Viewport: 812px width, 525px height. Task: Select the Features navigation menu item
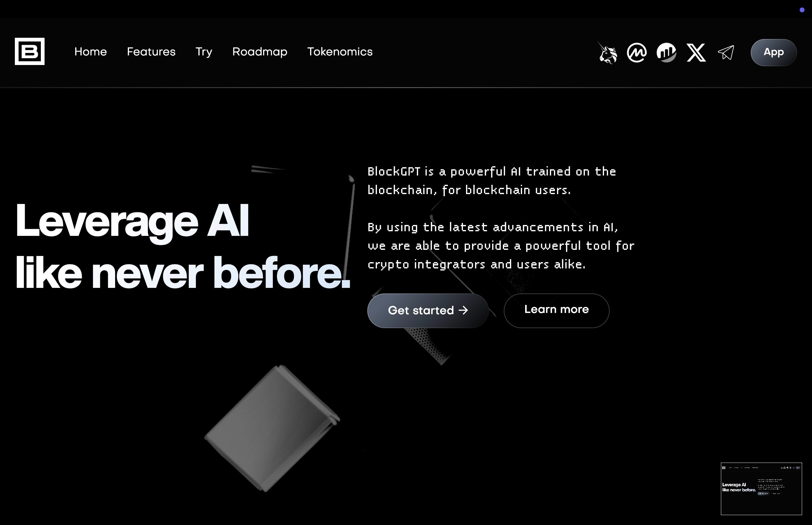pyautogui.click(x=151, y=52)
